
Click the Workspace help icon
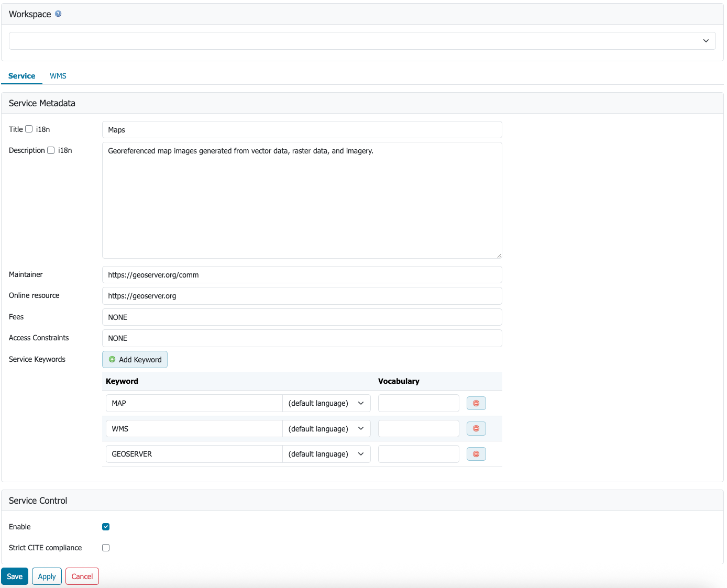(58, 14)
